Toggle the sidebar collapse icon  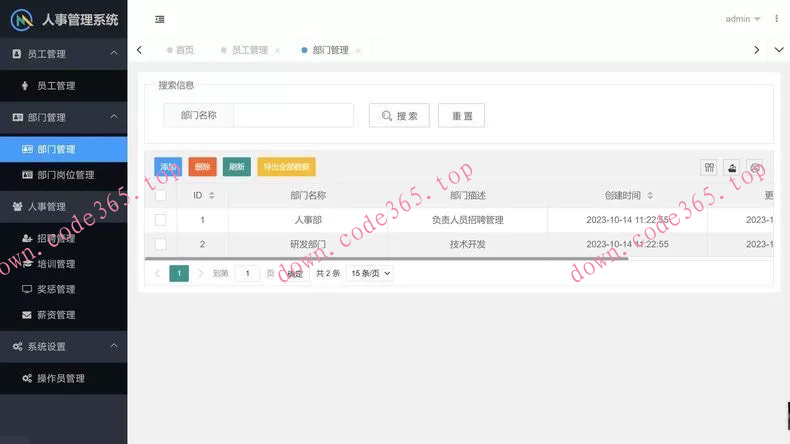click(160, 19)
